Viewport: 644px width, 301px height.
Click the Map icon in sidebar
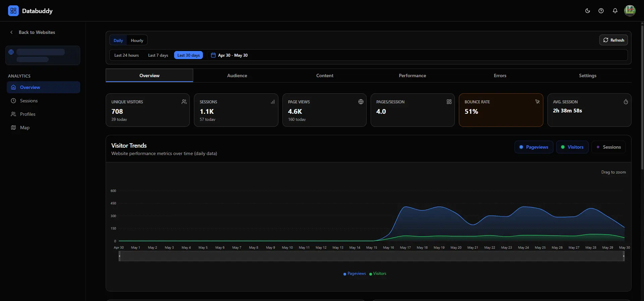tap(13, 128)
